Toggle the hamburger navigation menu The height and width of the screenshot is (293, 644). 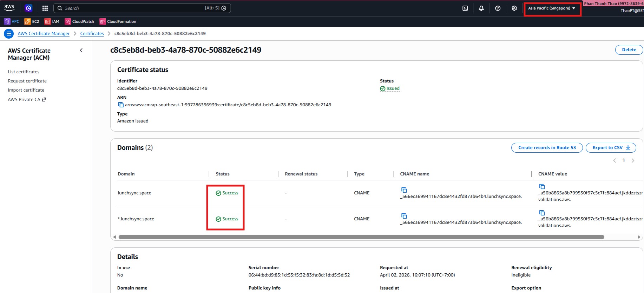pyautogui.click(x=9, y=34)
